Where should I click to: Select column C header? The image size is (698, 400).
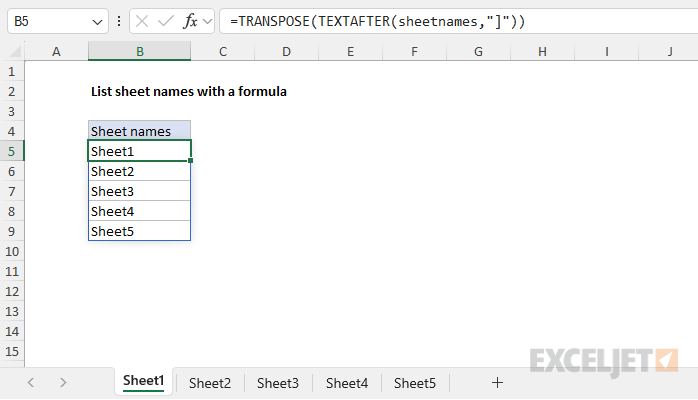pos(223,52)
